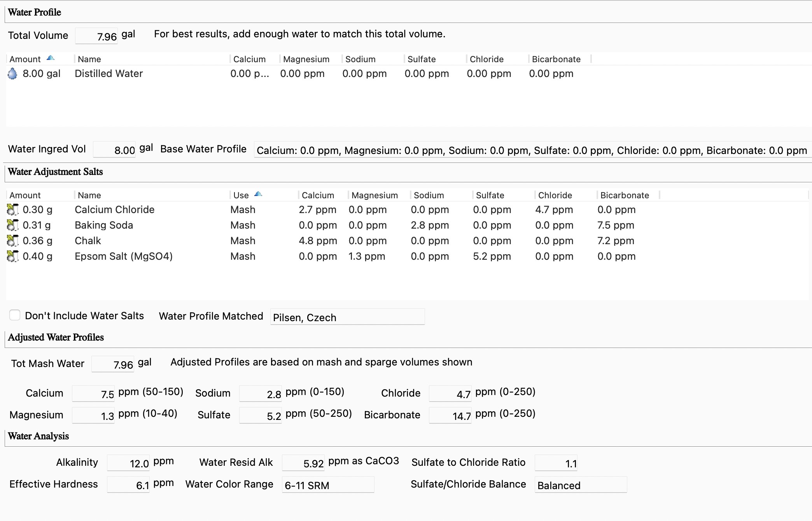Click the Sulfate/Chloride Balance field
Image resolution: width=812 pixels, height=521 pixels.
click(x=581, y=485)
